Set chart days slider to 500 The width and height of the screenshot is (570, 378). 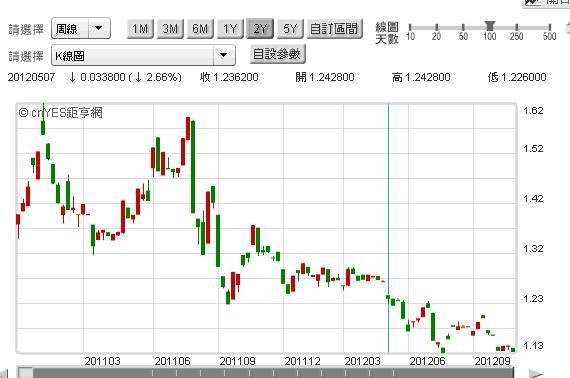pyautogui.click(x=550, y=28)
